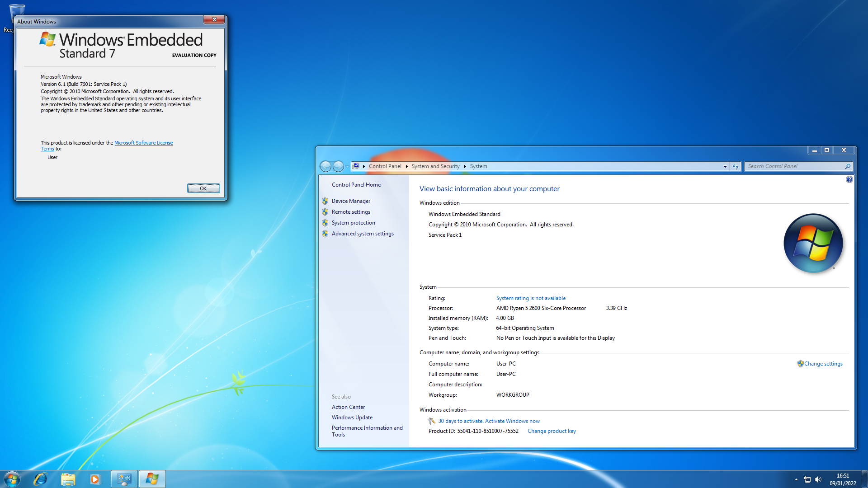Click the network tray icon

[x=807, y=479]
